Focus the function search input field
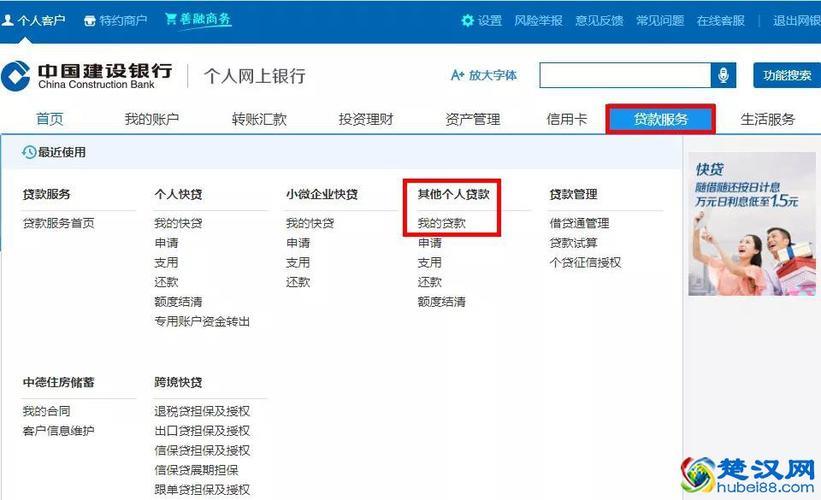Viewport: 821px width, 500px height. point(625,75)
